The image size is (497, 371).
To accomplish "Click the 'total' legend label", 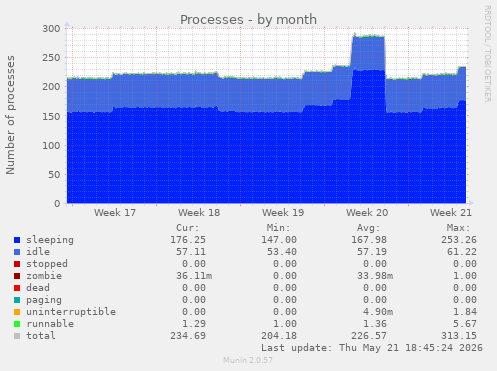I will 41,336.
